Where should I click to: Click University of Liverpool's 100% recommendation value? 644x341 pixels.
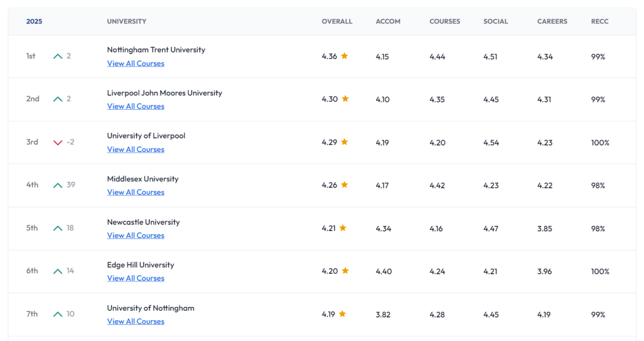600,142
